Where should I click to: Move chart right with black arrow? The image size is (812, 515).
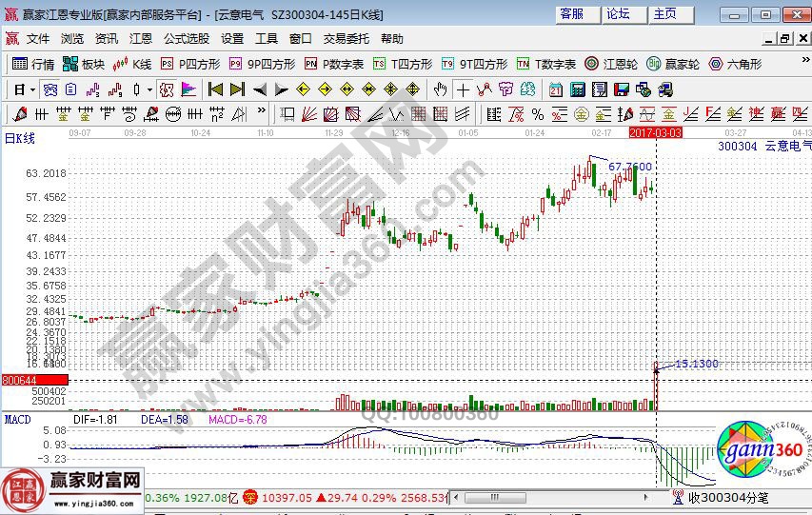pos(281,90)
